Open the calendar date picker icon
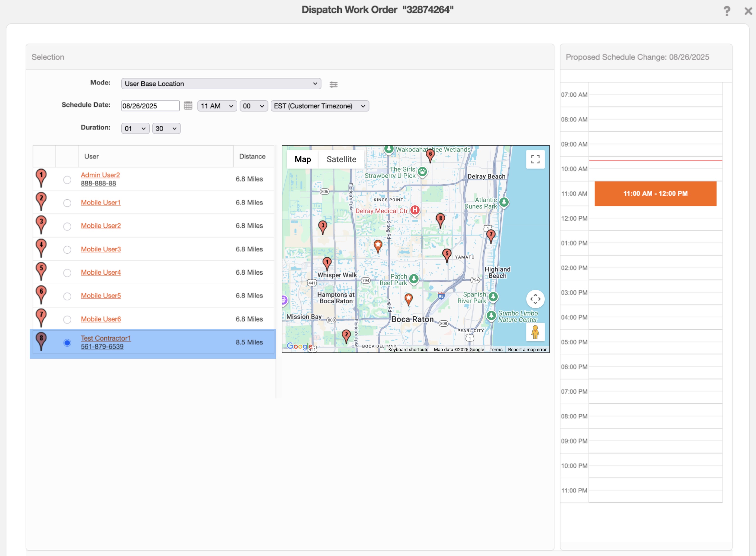This screenshot has width=756, height=556. point(188,106)
